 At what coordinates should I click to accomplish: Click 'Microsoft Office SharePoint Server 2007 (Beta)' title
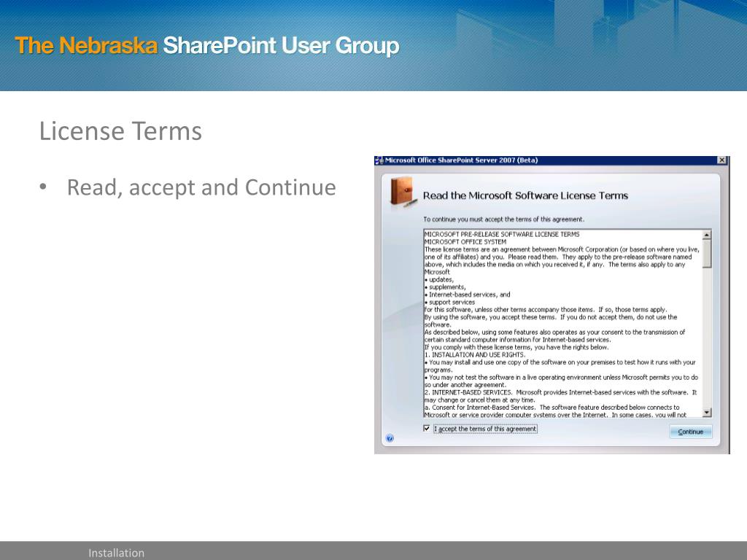461,160
